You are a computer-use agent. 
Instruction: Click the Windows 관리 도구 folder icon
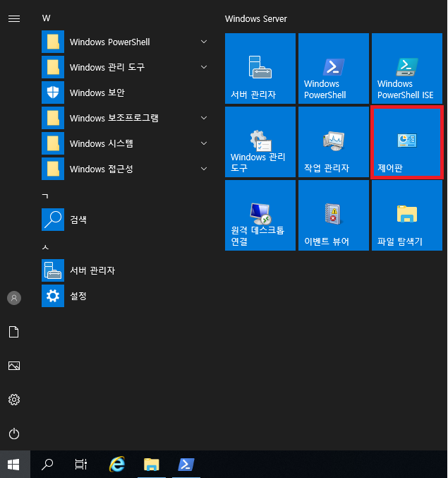(53, 67)
